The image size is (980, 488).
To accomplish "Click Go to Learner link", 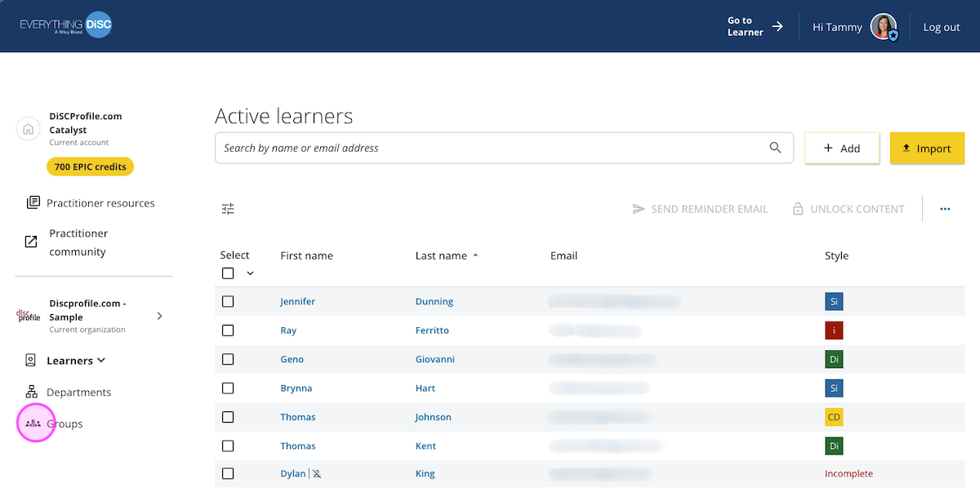I will 755,26.
